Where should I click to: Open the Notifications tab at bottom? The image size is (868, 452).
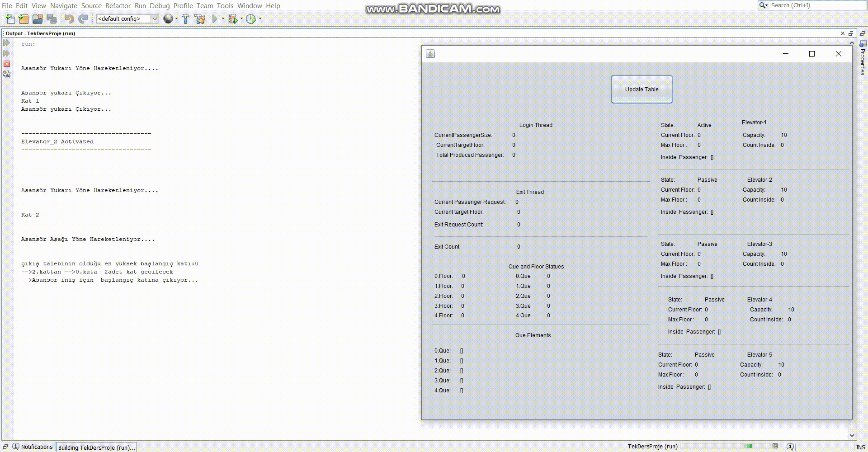[33, 447]
